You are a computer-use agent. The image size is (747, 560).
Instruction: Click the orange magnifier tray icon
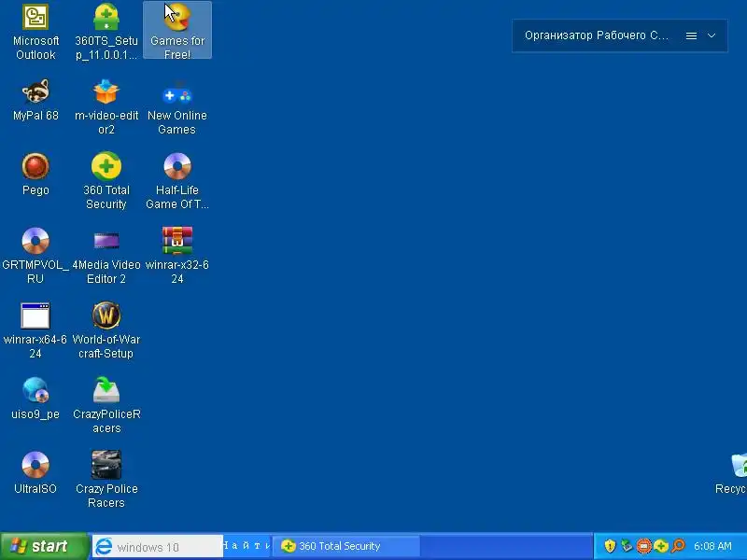coord(678,546)
